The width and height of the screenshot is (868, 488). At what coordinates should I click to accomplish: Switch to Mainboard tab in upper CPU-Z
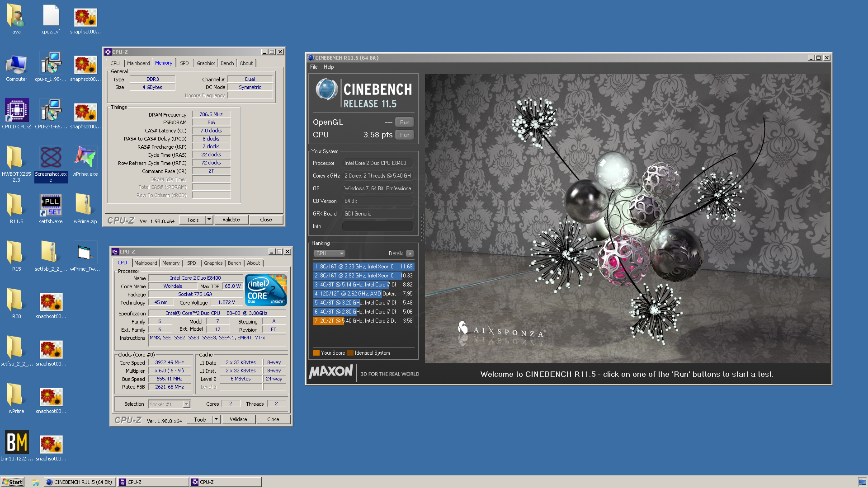click(138, 63)
